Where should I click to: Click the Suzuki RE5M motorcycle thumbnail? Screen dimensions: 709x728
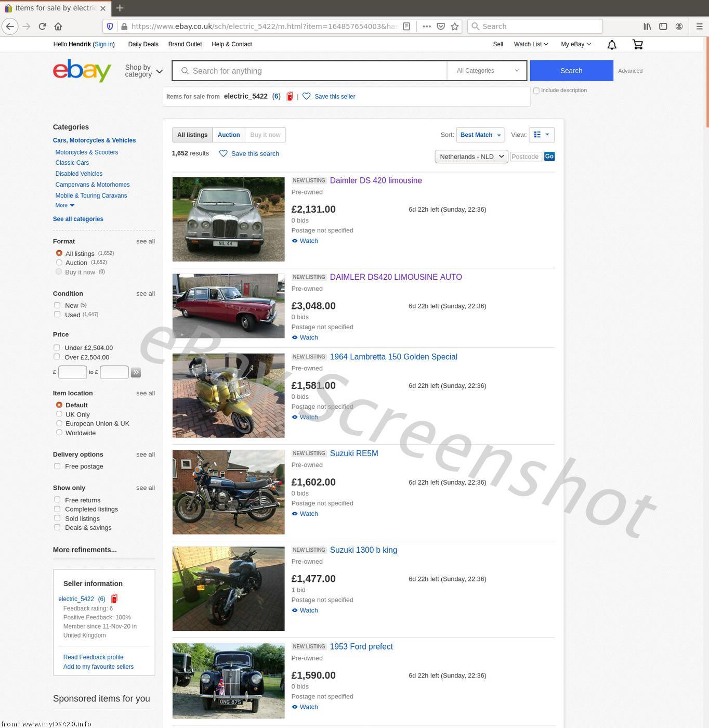point(228,492)
